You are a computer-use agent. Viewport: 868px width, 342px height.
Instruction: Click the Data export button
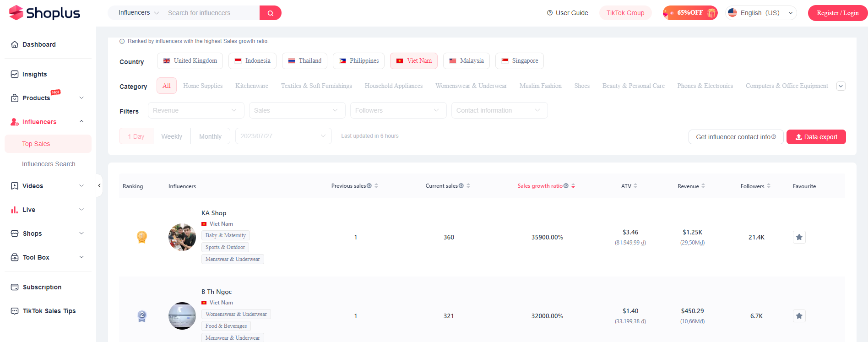coord(816,137)
